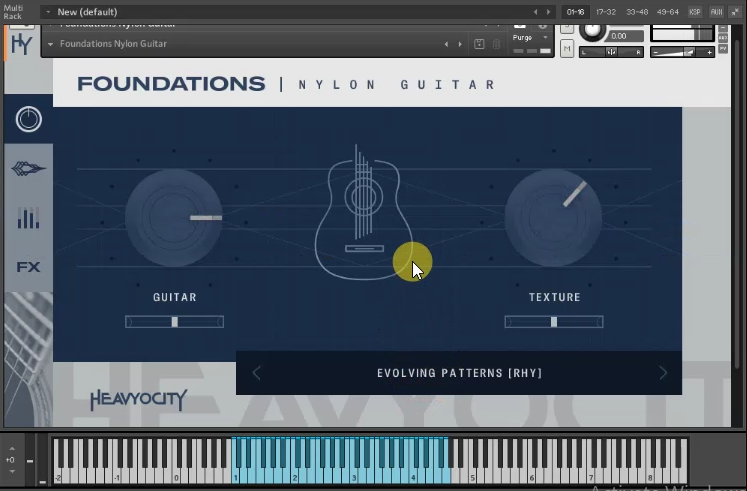The image size is (747, 491).
Task: Minimize rack view with shrink arrows icon
Action: click(x=735, y=12)
